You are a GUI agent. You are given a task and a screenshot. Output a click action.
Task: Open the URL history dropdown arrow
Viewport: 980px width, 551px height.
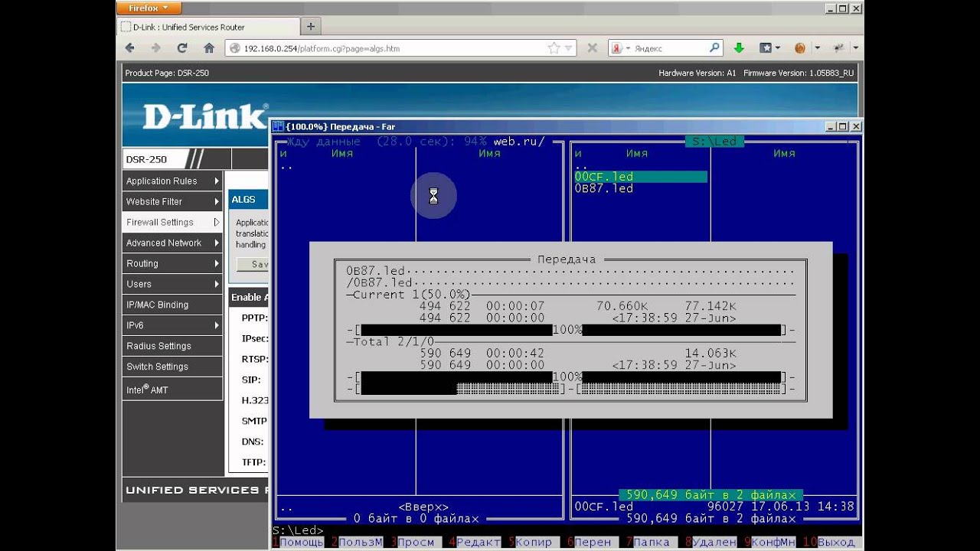tap(569, 48)
